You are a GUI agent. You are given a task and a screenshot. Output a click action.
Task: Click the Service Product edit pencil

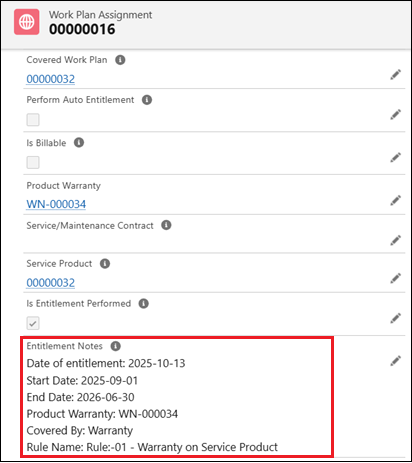coord(395,278)
